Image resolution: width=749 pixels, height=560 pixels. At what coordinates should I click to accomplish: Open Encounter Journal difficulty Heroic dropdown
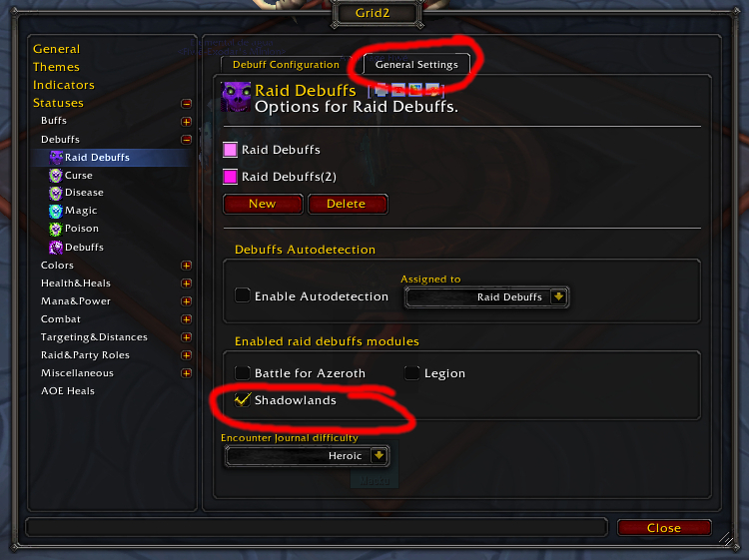click(307, 455)
